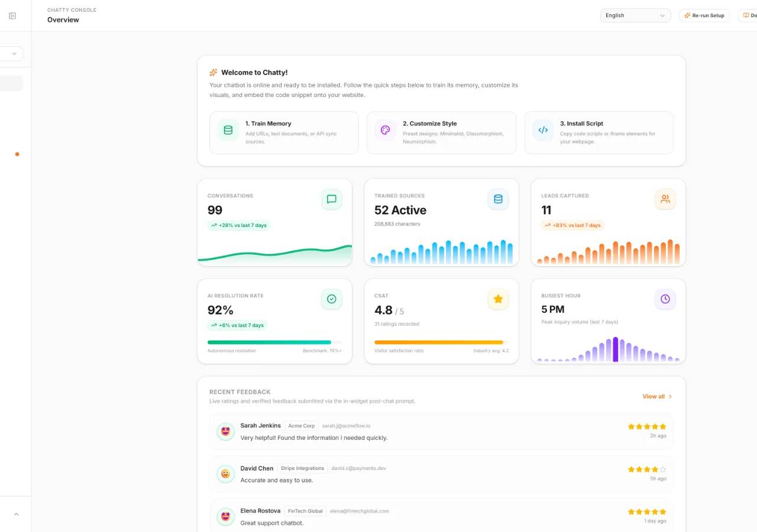Open the 1. Train Memory step card
Viewport: 757px width, 532px height.
(x=284, y=132)
